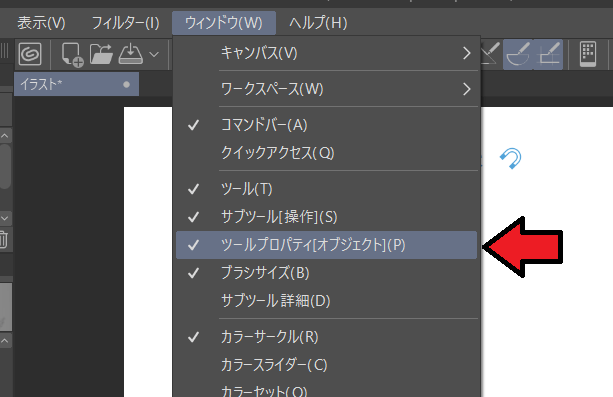
Task: Toggle the カラーサークル(R) palette
Action: coord(326,337)
